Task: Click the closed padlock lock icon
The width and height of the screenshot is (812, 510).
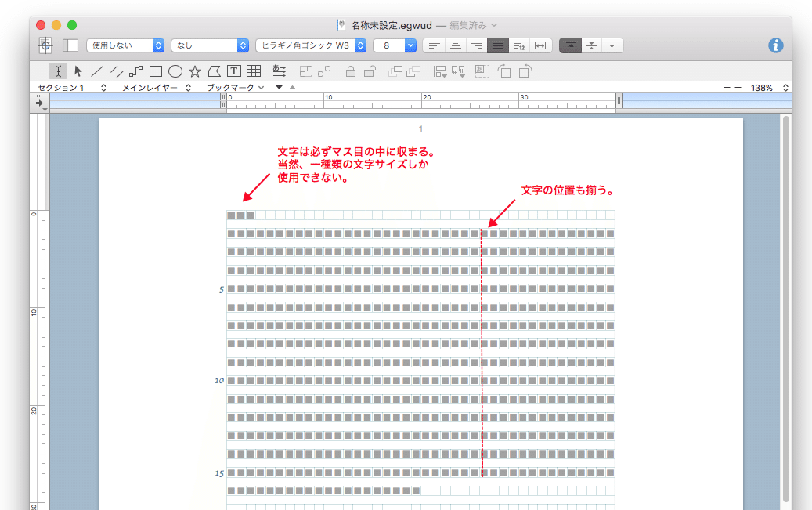Action: point(351,71)
